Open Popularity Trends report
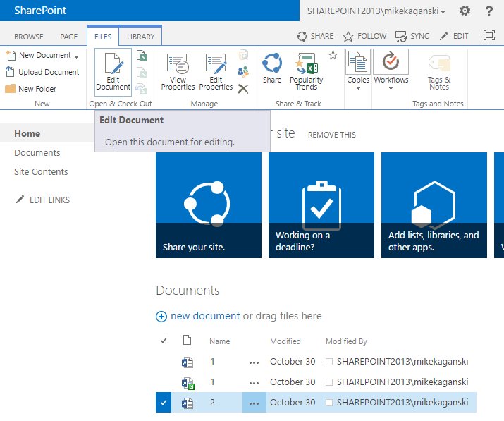 coord(307,71)
